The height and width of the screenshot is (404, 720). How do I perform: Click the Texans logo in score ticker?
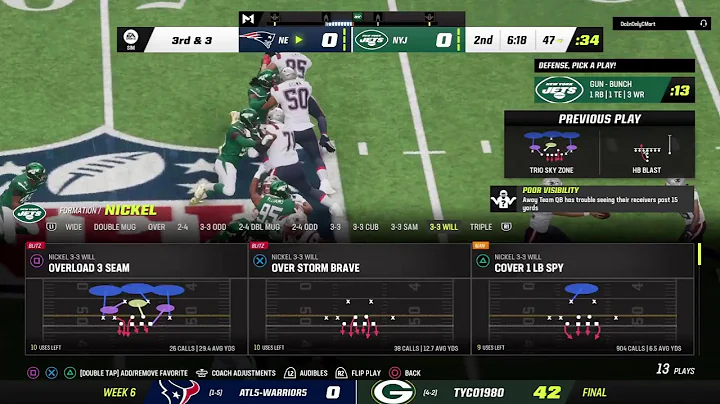tap(179, 392)
